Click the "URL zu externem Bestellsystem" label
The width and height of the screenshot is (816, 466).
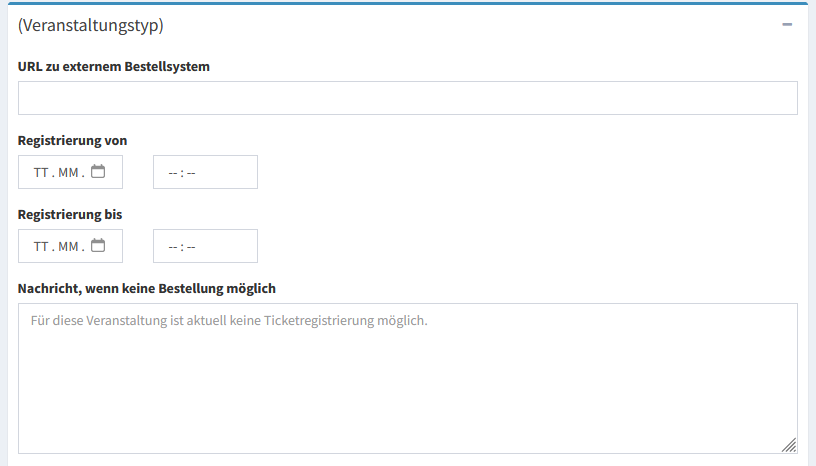point(114,66)
